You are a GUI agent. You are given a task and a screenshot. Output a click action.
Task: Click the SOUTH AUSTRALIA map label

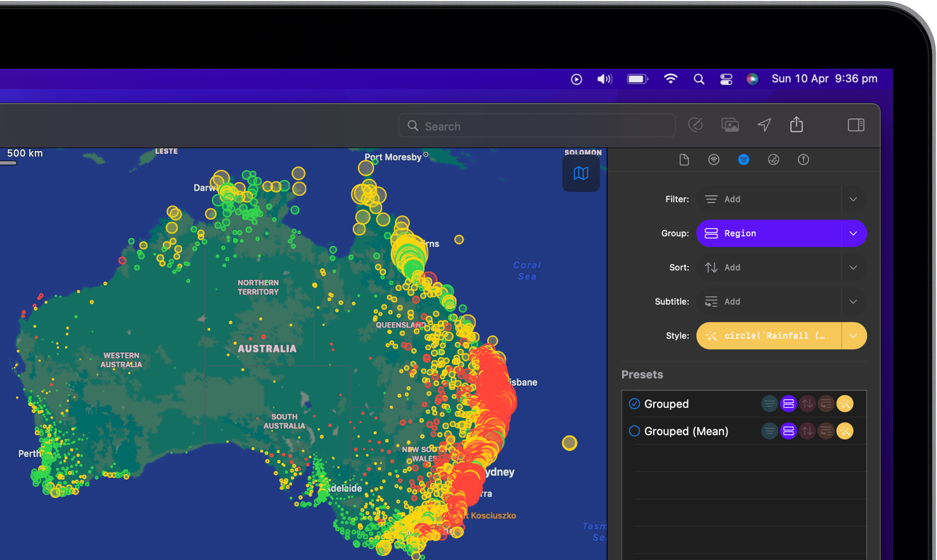[x=284, y=421]
